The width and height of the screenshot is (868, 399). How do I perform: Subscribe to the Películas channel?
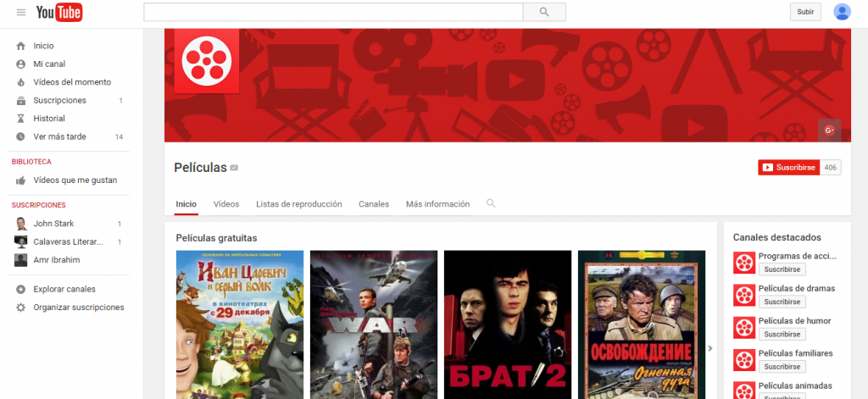(789, 167)
